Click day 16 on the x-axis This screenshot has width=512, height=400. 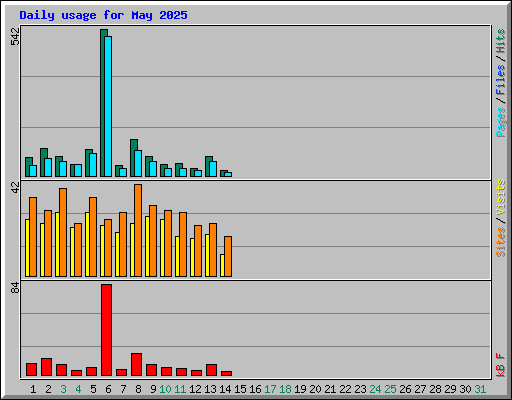pyautogui.click(x=255, y=389)
